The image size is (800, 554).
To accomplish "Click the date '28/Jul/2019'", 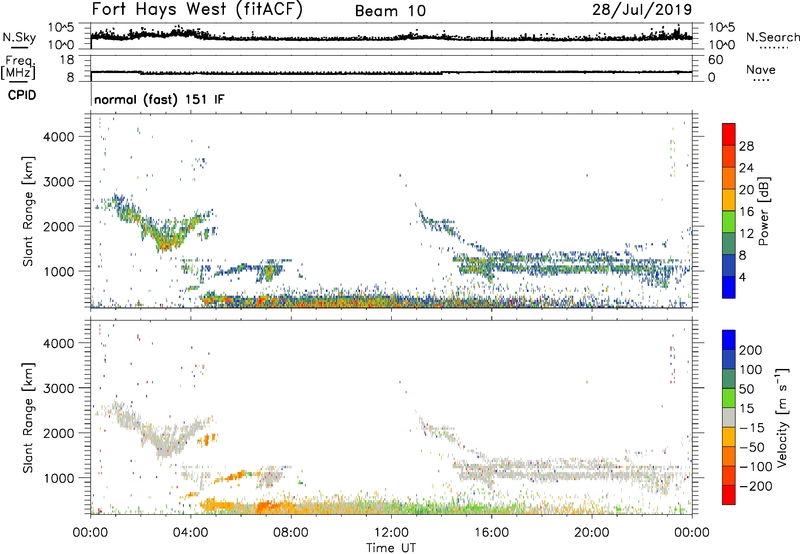I will [x=642, y=10].
